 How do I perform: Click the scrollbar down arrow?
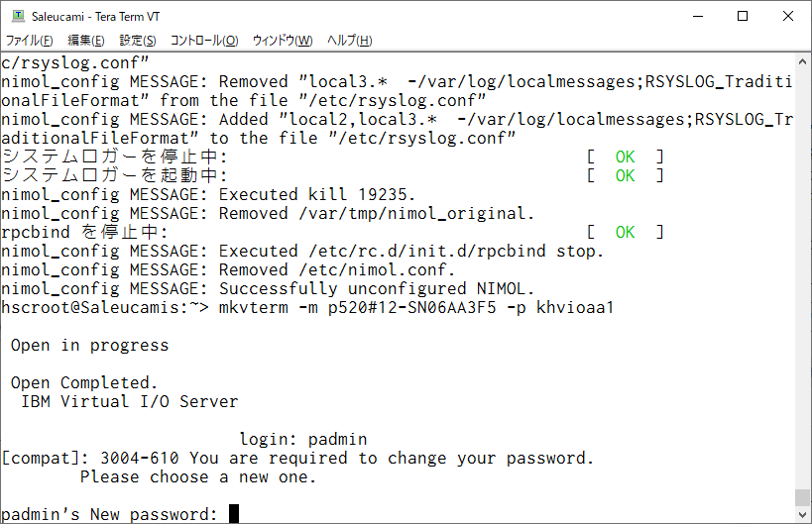[802, 515]
